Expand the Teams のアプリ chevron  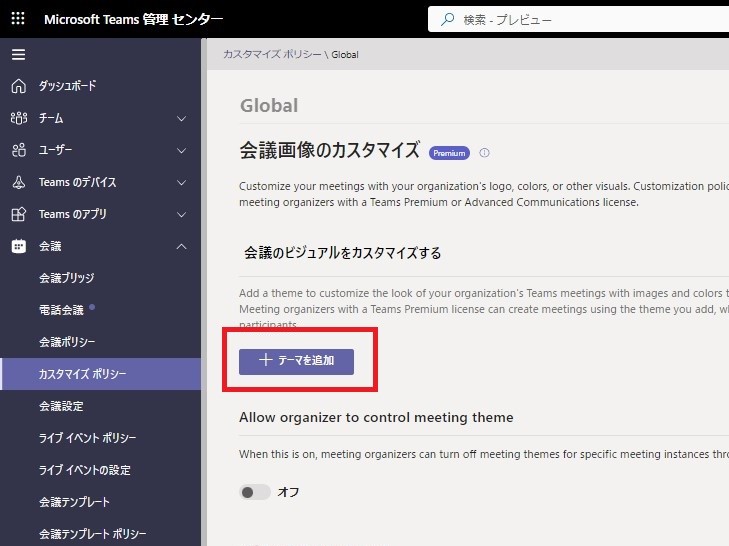(182, 215)
